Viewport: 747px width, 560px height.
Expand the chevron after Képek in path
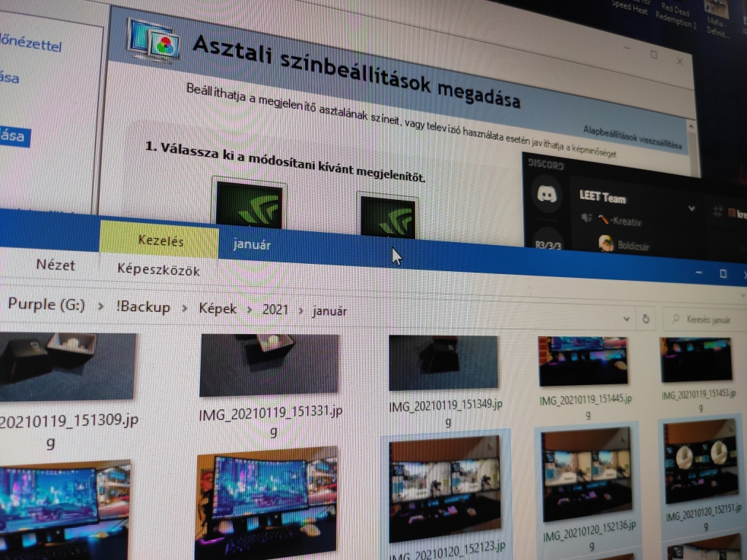point(250,310)
